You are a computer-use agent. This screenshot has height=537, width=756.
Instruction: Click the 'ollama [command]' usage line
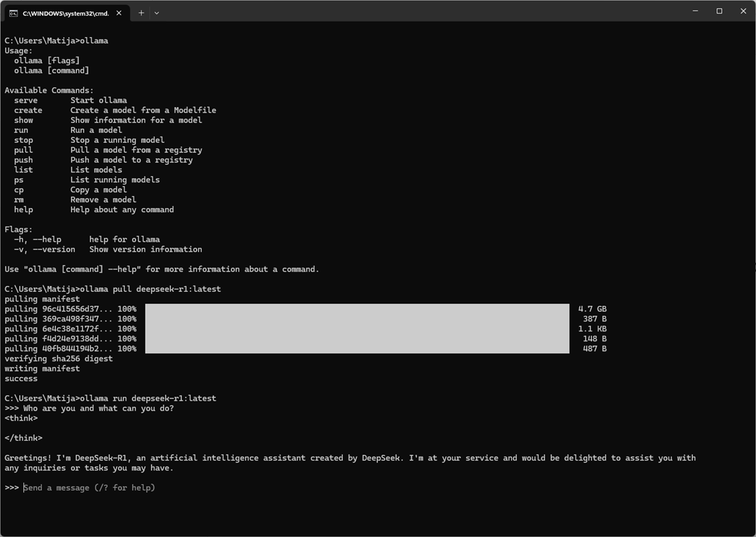pyautogui.click(x=52, y=70)
